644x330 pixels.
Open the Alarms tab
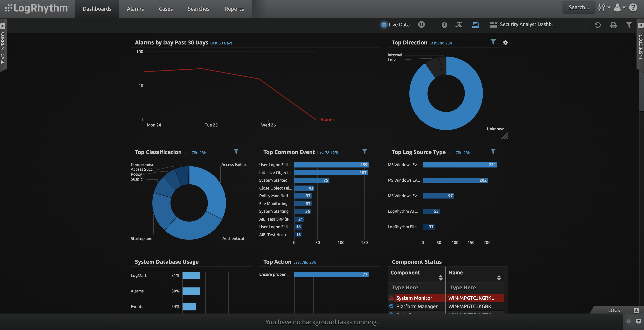click(x=135, y=9)
